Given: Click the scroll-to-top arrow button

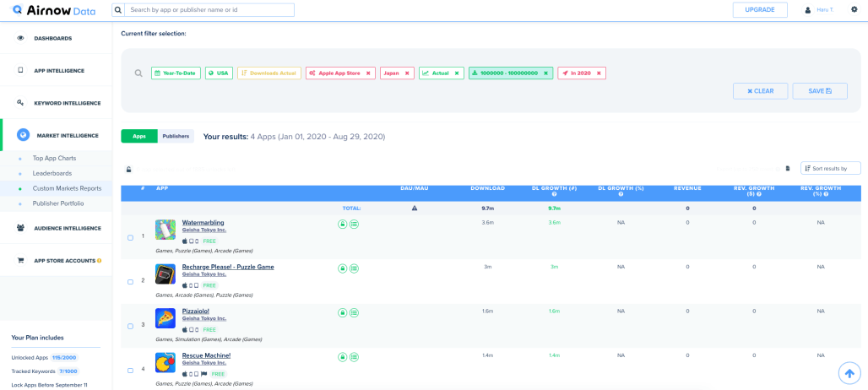Looking at the screenshot, I should pyautogui.click(x=849, y=372).
